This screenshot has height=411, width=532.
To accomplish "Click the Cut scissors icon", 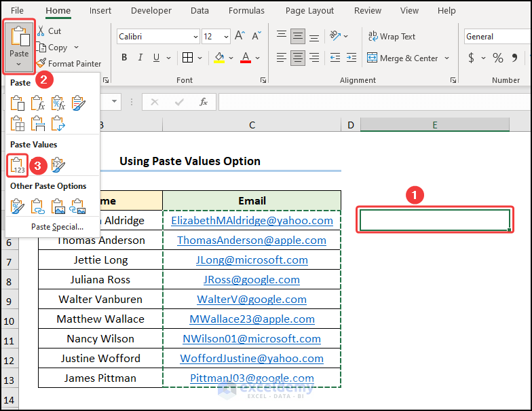I will [41, 31].
